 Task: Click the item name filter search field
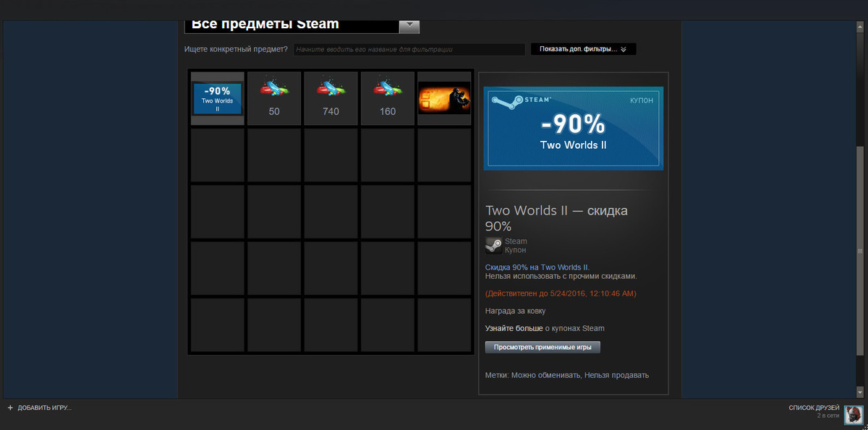pyautogui.click(x=409, y=50)
